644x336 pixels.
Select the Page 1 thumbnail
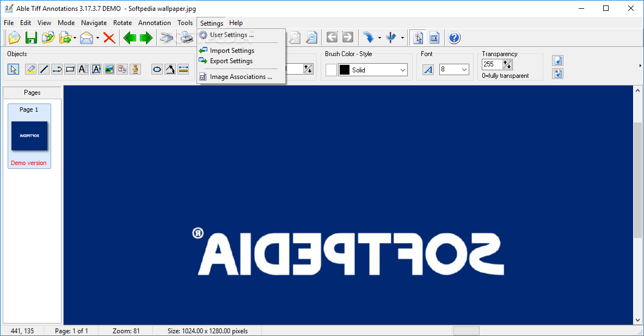[29, 136]
